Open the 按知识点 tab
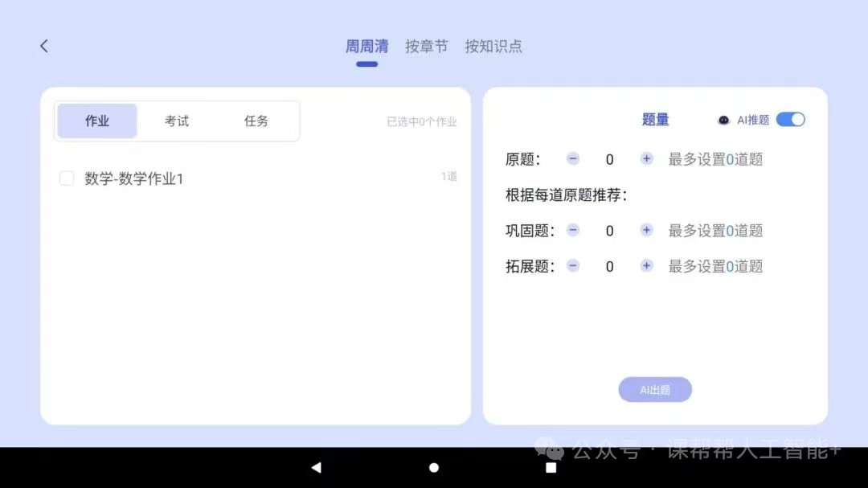The height and width of the screenshot is (488, 868). 493,47
